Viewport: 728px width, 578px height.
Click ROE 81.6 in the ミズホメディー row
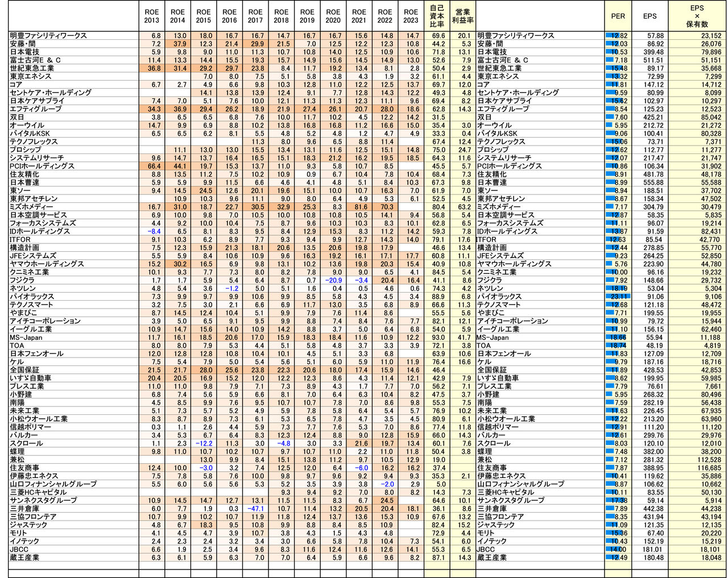click(360, 207)
